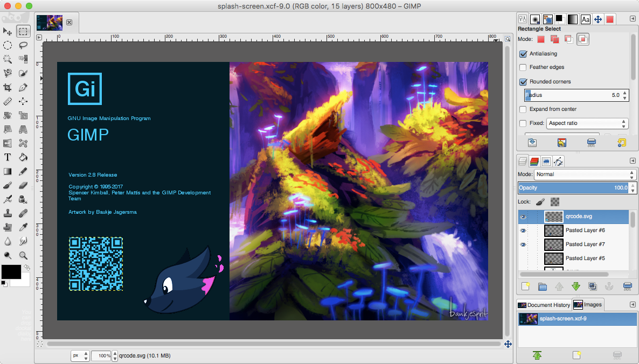
Task: Toggle the lock alpha channel checkerboard icon
Action: (x=554, y=201)
